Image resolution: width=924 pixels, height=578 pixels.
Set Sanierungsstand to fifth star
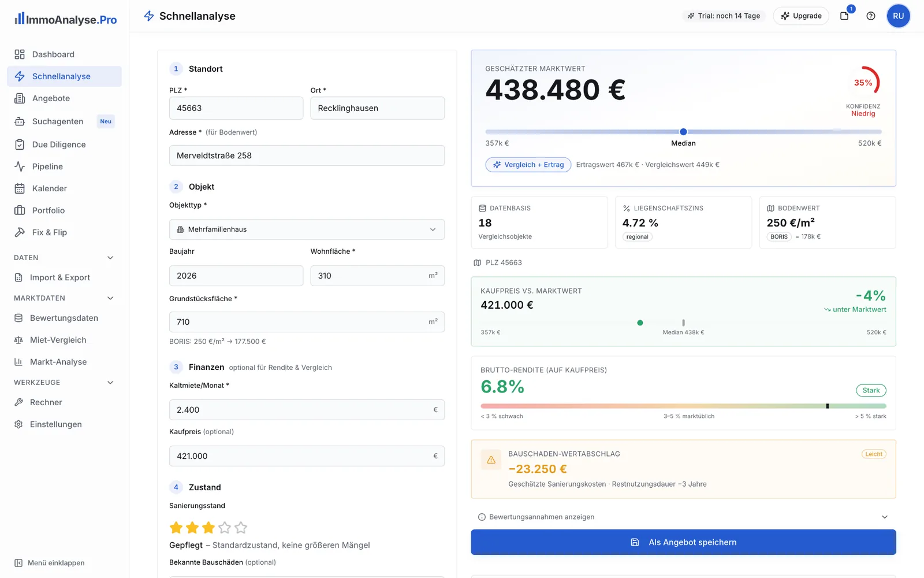pyautogui.click(x=241, y=527)
